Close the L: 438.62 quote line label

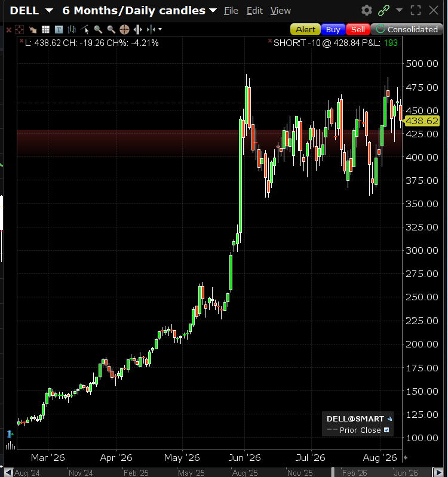(22, 41)
